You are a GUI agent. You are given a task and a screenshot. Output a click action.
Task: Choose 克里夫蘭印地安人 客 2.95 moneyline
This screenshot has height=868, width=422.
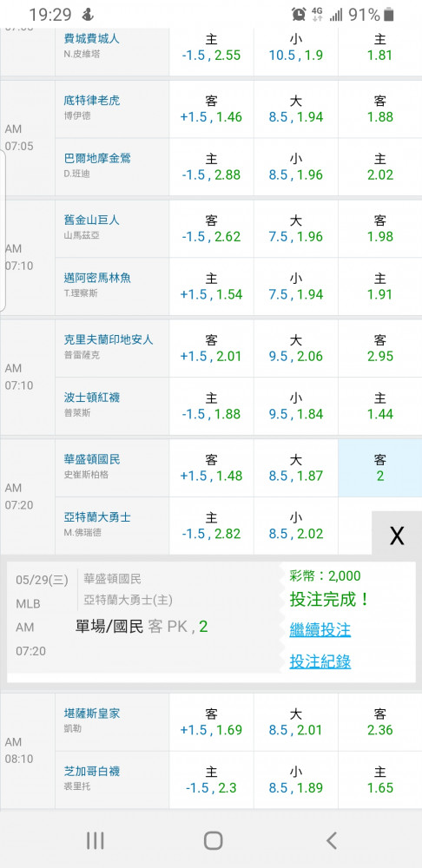point(380,348)
